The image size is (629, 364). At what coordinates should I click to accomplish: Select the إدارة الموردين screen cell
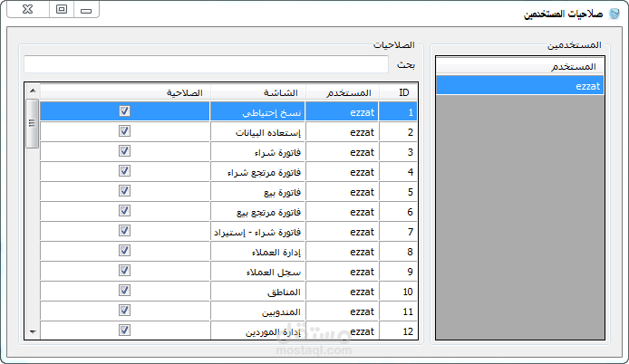tap(257, 330)
